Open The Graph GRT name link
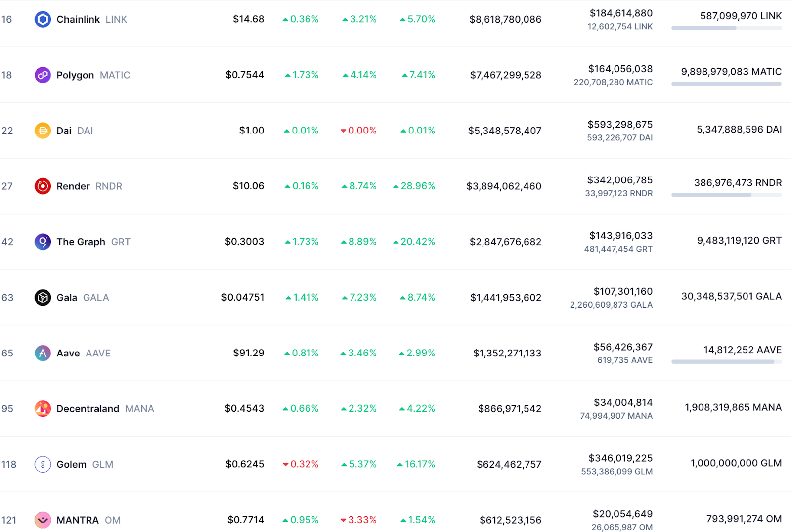The height and width of the screenshot is (532, 791). (81, 242)
